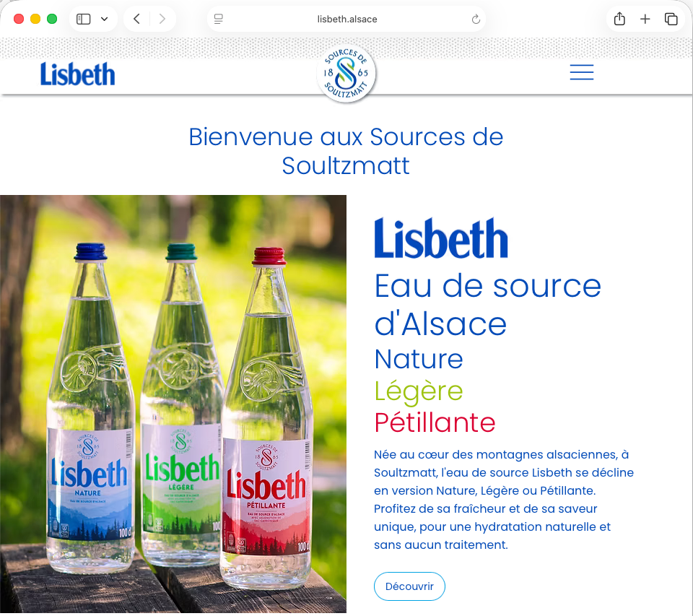Click the Lisbeth logo in the header

click(77, 74)
